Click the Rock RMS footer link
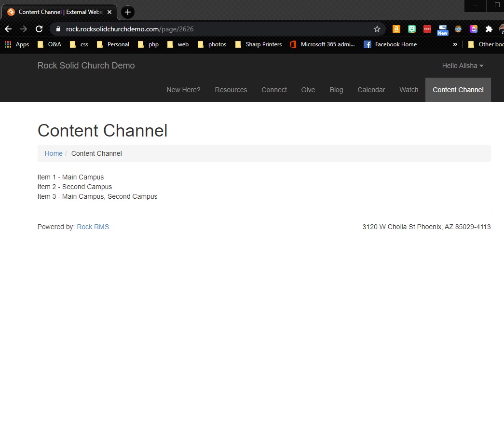 click(x=93, y=227)
